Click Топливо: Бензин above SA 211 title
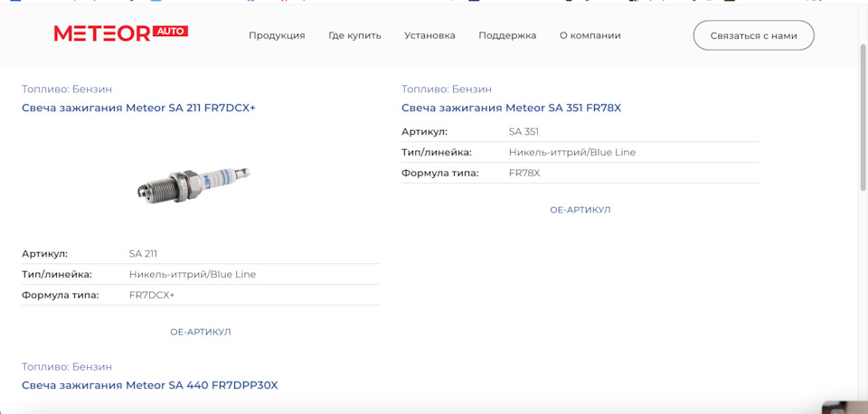Screen dimensions: 868x414 [67, 89]
